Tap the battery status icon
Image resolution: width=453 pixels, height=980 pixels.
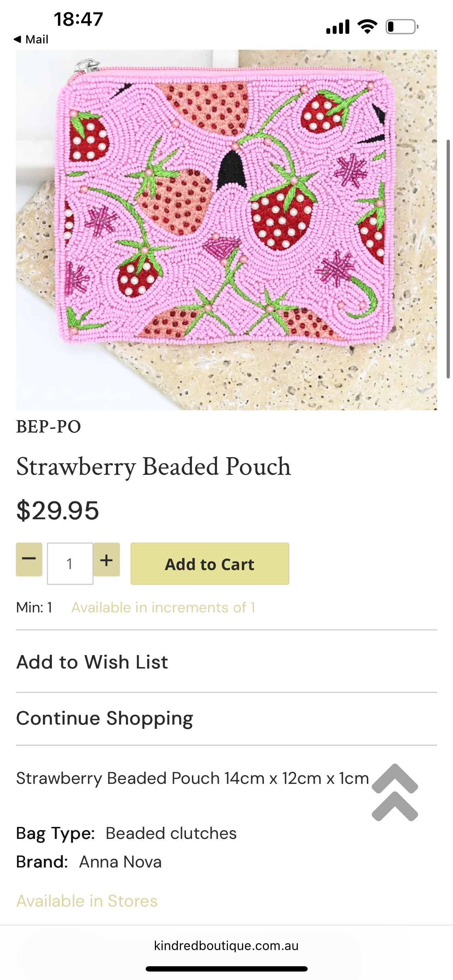click(402, 27)
